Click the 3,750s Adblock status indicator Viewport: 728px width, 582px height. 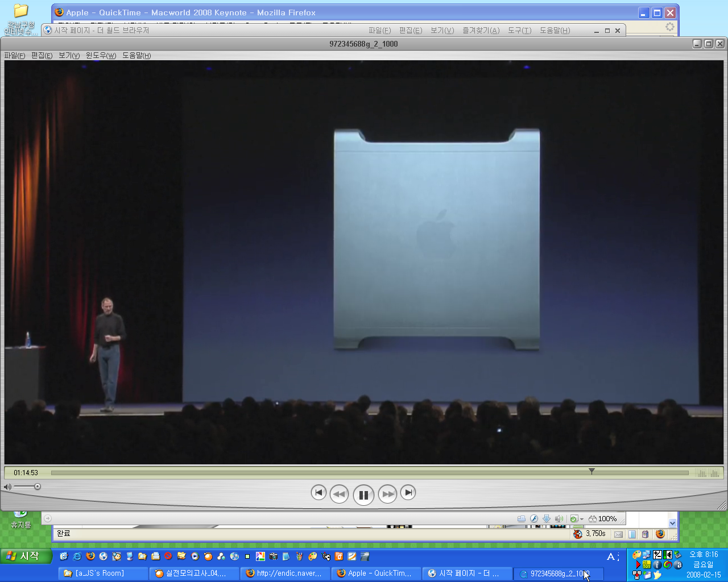589,534
